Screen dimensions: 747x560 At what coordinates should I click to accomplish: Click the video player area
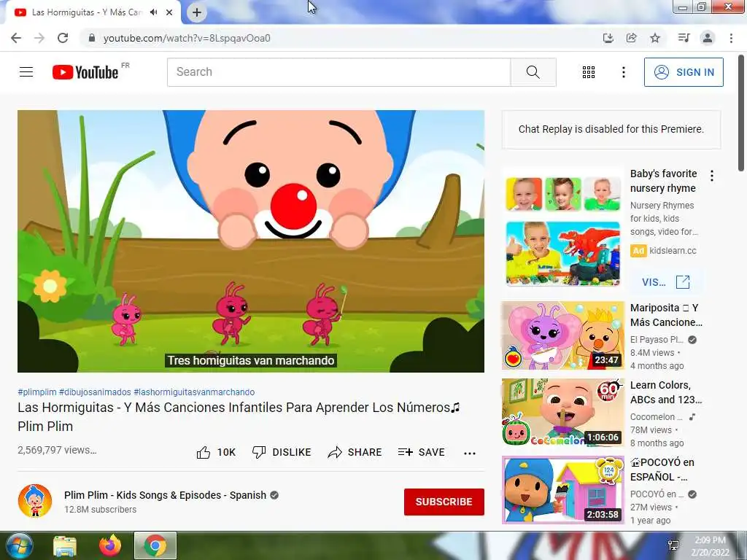251,241
